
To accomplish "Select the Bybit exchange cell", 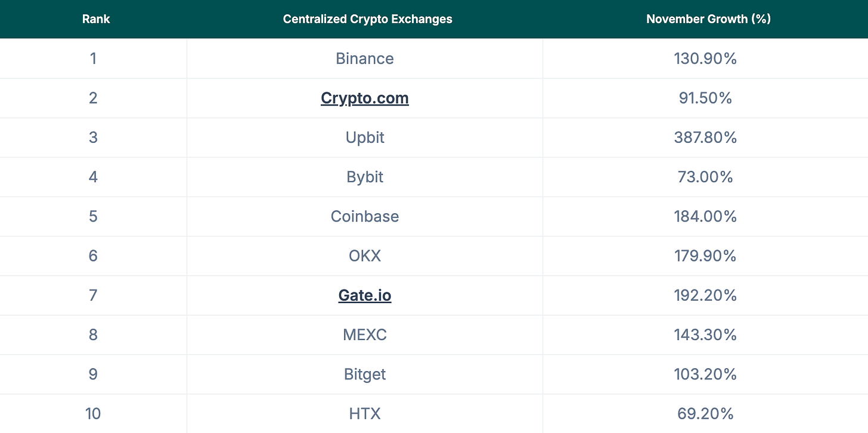I will 364,177.
